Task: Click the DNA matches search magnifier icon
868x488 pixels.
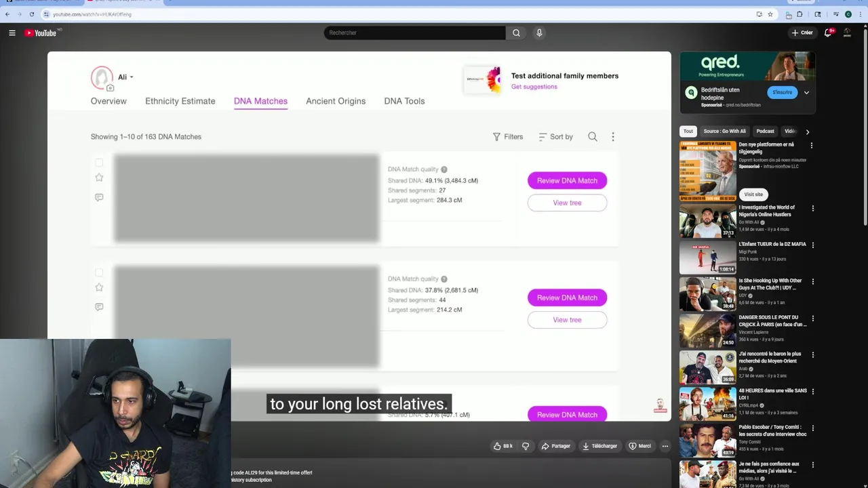Action: 593,137
